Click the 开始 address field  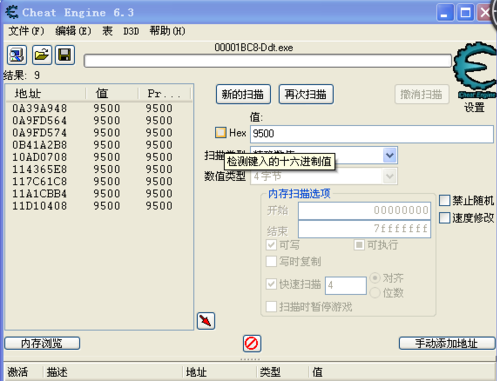tap(364, 211)
